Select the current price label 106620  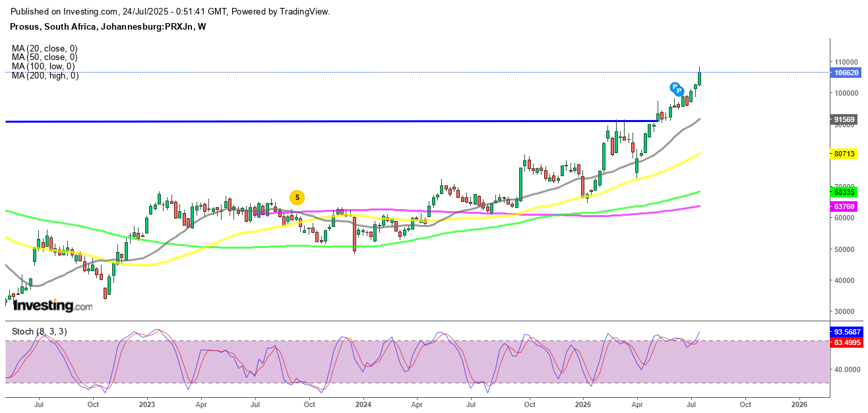click(x=846, y=73)
